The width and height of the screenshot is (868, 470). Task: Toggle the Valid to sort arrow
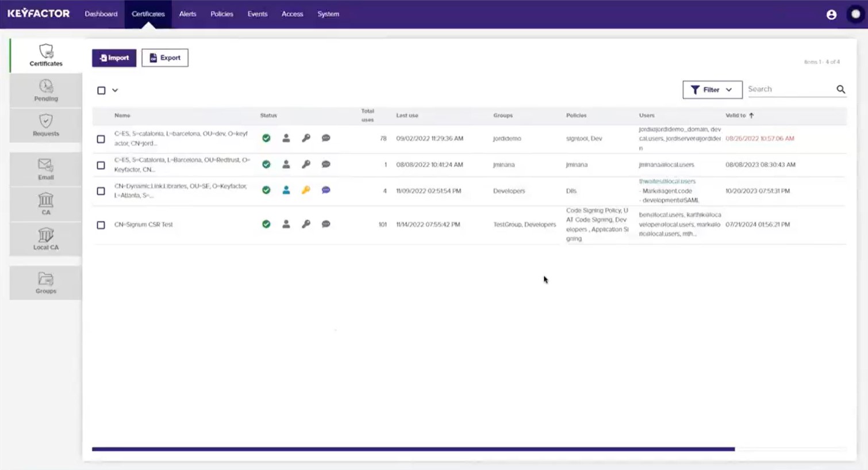751,115
